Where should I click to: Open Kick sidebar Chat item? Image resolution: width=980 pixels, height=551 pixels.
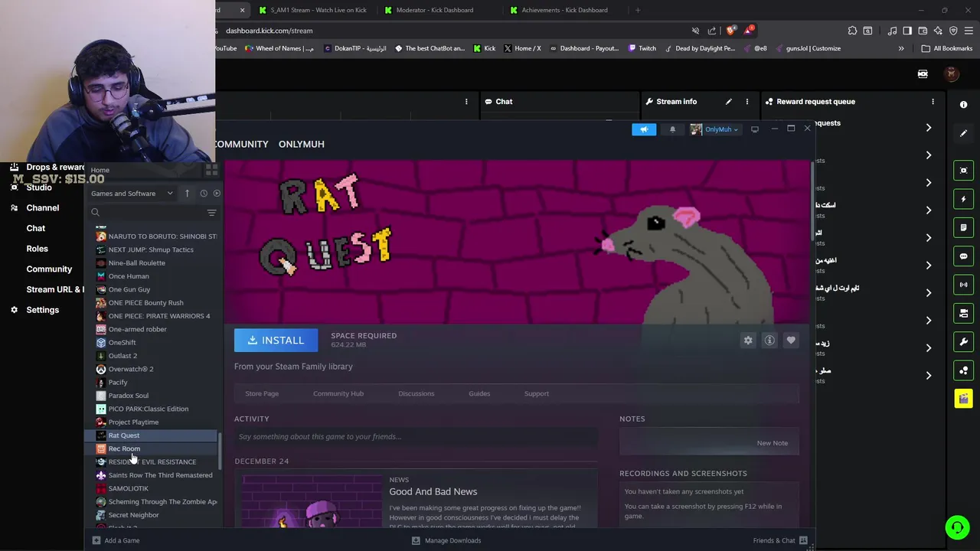point(36,228)
